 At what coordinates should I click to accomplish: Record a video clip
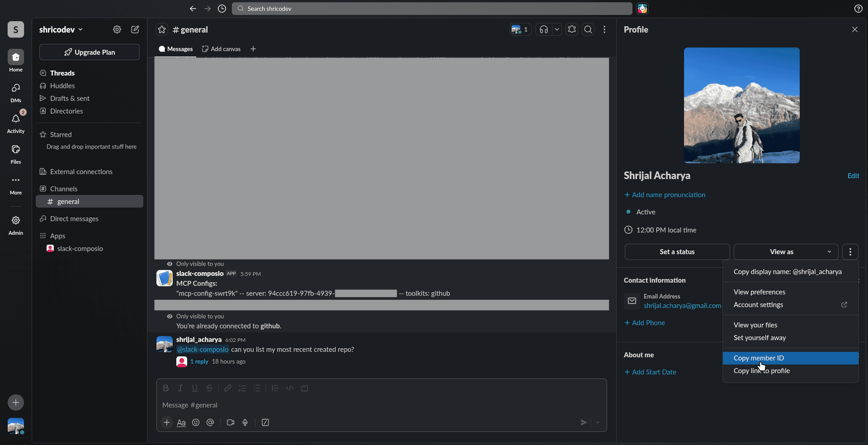pos(231,422)
